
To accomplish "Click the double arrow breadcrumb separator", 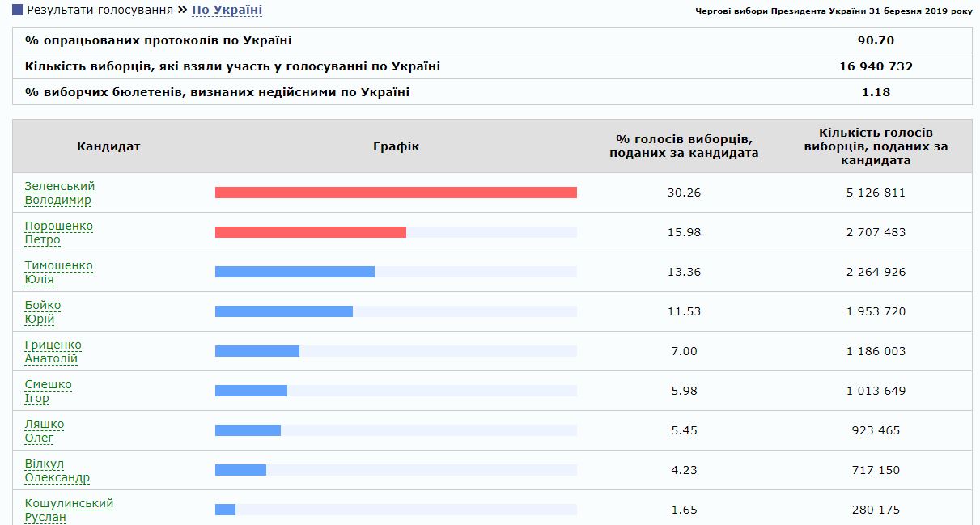I will [x=182, y=11].
